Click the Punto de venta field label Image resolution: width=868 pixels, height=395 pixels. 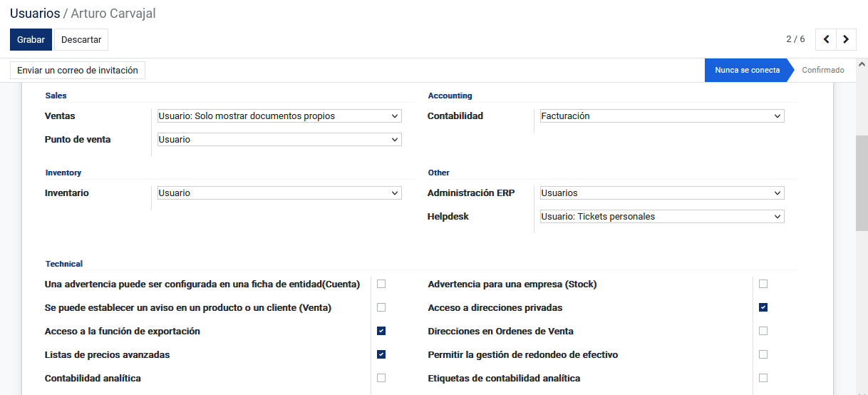coord(78,140)
